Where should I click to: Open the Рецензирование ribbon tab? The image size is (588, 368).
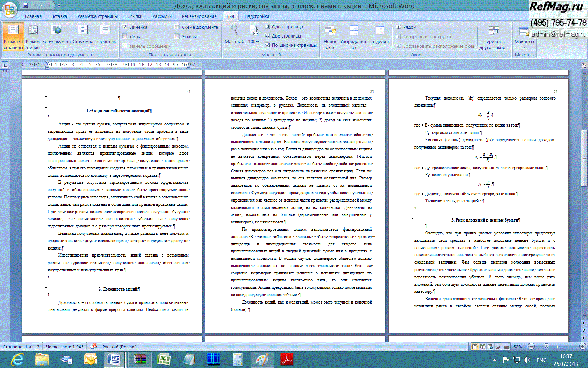tap(199, 16)
